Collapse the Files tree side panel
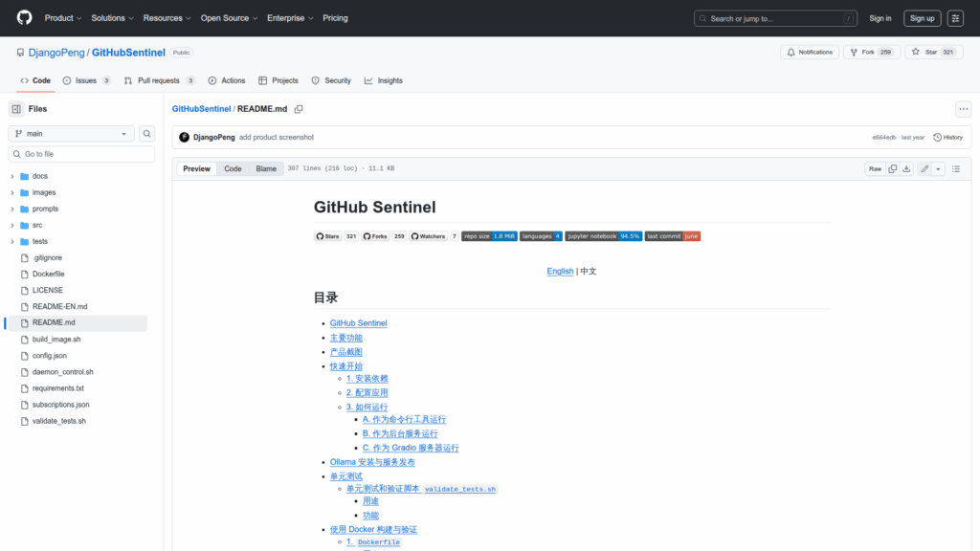 (16, 109)
